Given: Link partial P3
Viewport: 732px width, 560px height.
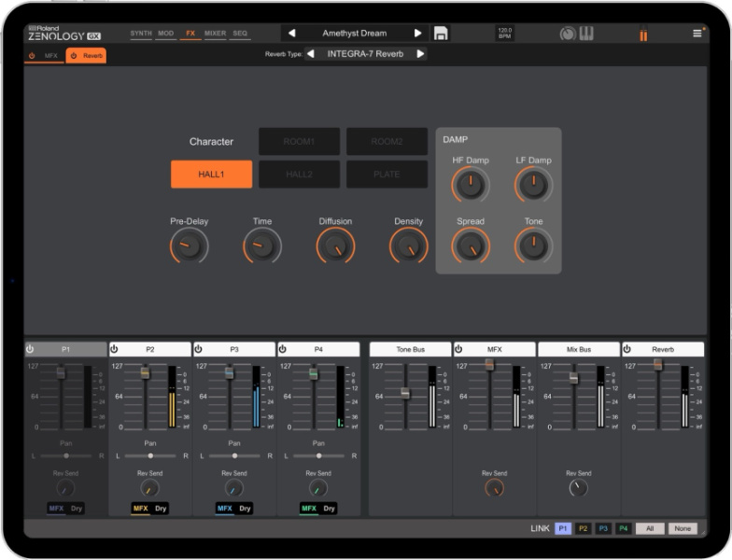Looking at the screenshot, I should (x=603, y=528).
